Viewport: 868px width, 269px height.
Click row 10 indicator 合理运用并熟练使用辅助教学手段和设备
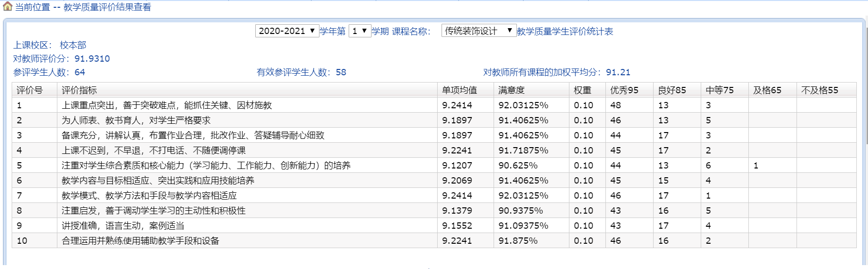(x=141, y=241)
